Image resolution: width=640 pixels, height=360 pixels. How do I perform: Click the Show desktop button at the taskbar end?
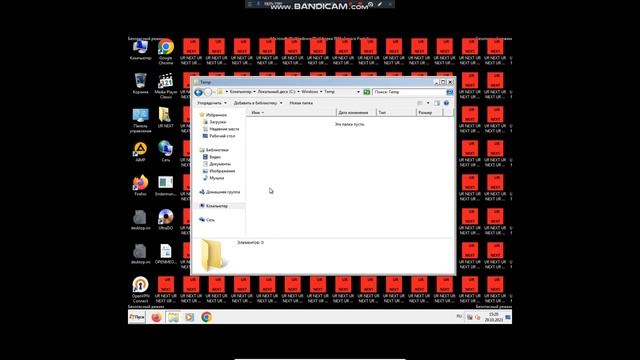(x=508, y=317)
